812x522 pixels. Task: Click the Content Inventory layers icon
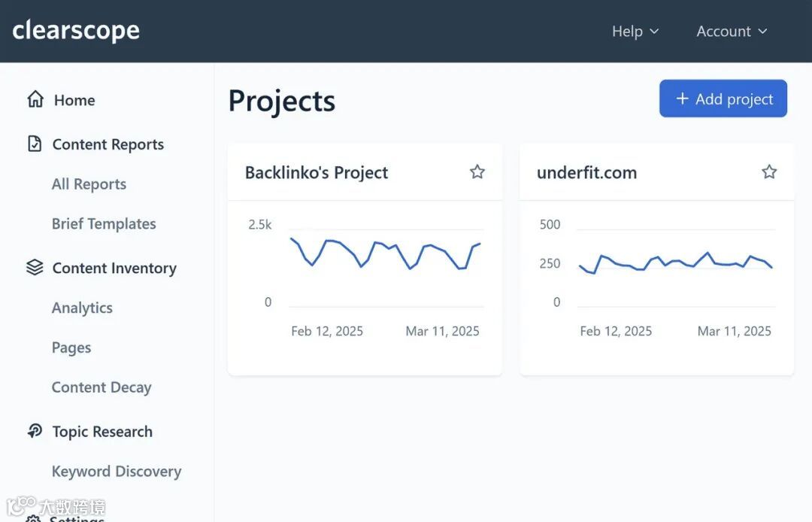35,267
